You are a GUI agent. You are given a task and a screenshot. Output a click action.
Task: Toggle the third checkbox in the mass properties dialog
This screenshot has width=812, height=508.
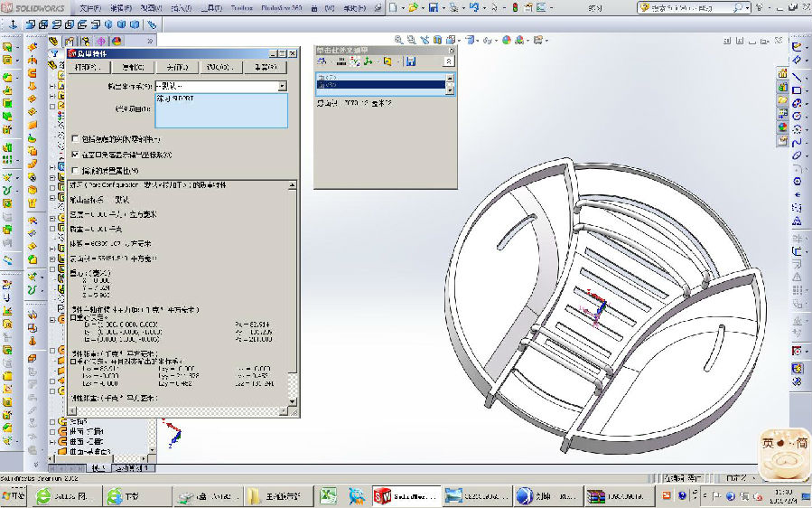[x=75, y=170]
